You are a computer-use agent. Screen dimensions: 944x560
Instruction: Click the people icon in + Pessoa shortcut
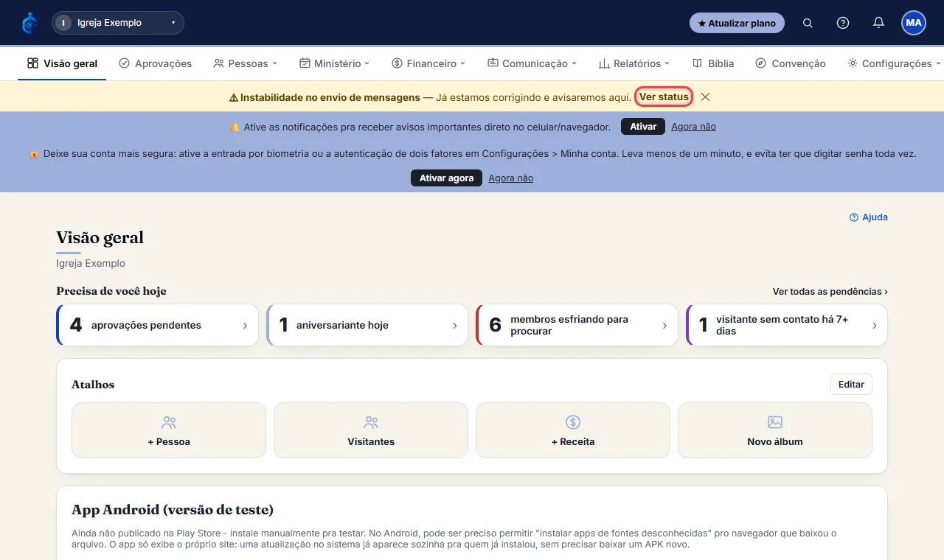(169, 422)
